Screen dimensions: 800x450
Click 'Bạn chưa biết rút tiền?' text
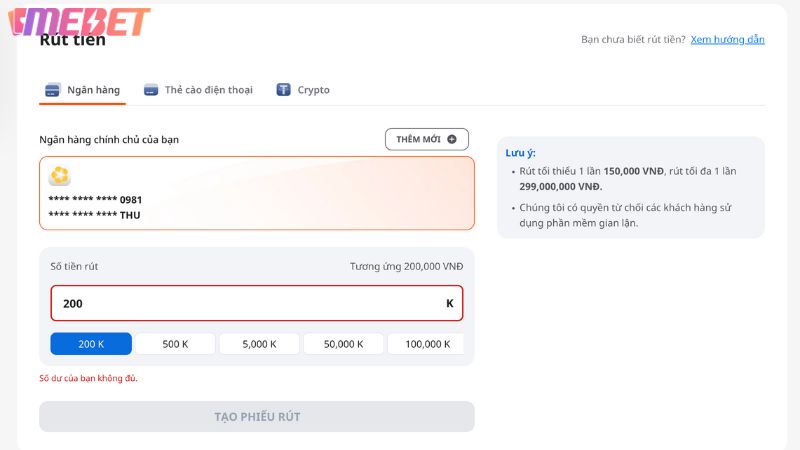[x=633, y=39]
